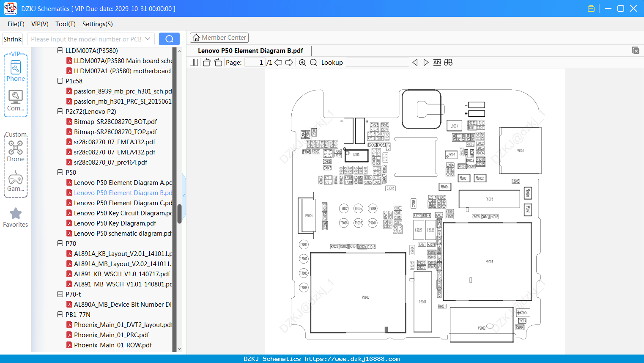
Task: Open AL890A_MB_Device Bit Number file
Action: [123, 305]
